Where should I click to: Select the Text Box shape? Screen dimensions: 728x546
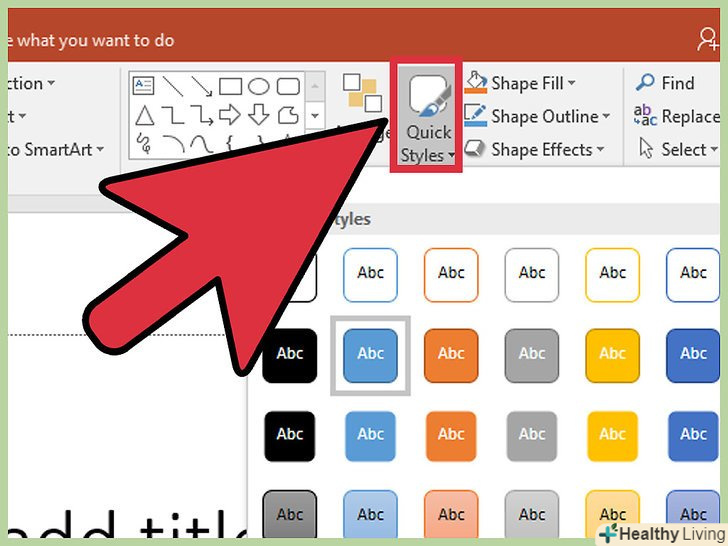143,86
